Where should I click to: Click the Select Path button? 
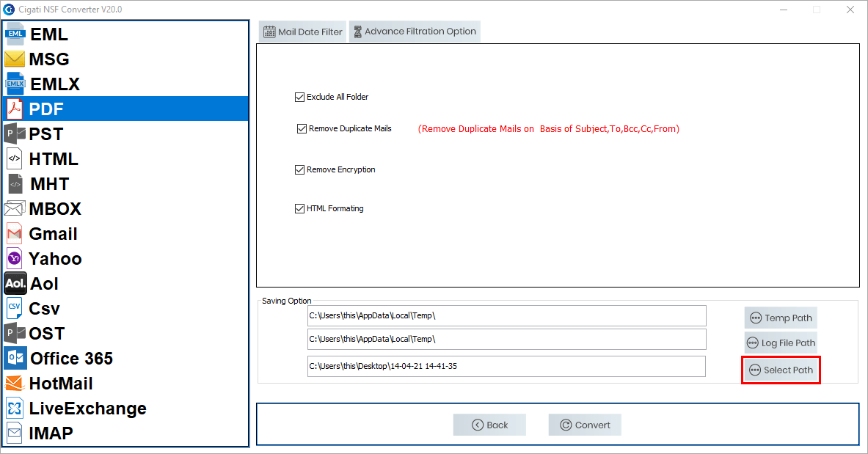(781, 370)
